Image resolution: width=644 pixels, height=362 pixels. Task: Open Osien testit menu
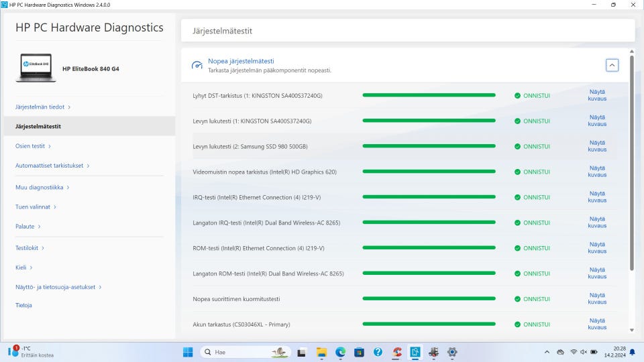(x=30, y=146)
